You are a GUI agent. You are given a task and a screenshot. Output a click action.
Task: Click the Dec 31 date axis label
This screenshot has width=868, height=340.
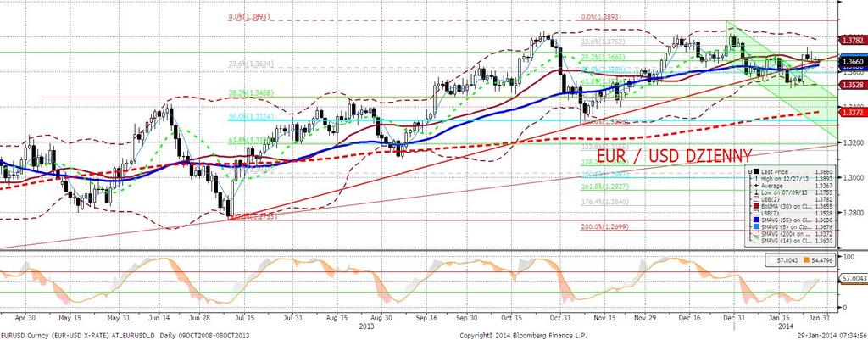pos(736,319)
